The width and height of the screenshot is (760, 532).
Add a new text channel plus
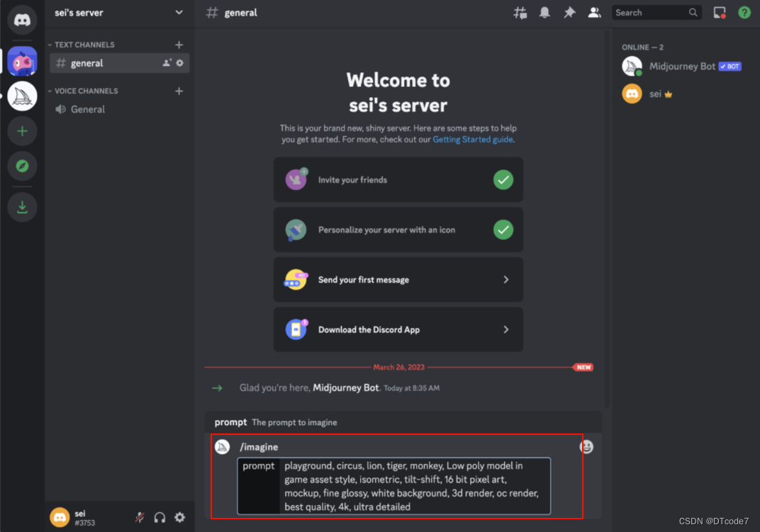pyautogui.click(x=179, y=45)
